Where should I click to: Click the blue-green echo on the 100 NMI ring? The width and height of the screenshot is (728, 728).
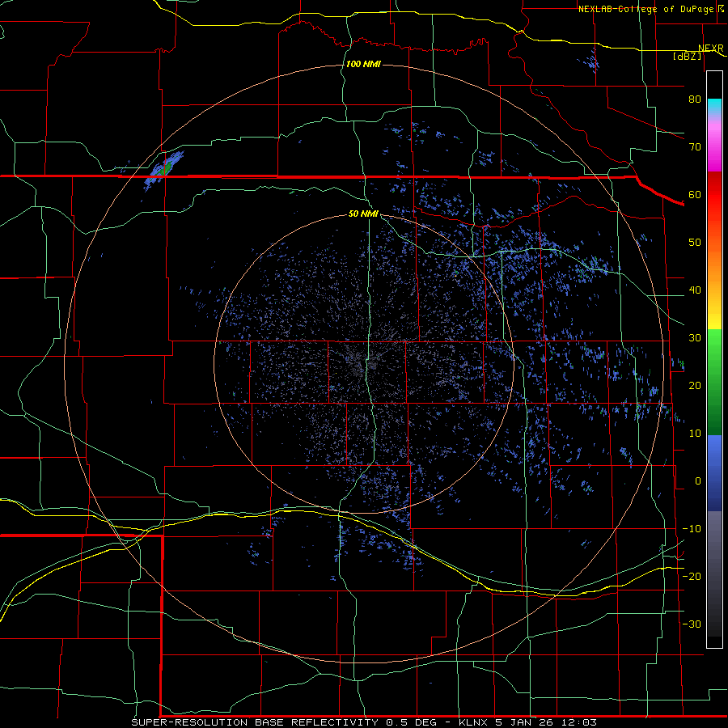[x=164, y=169]
